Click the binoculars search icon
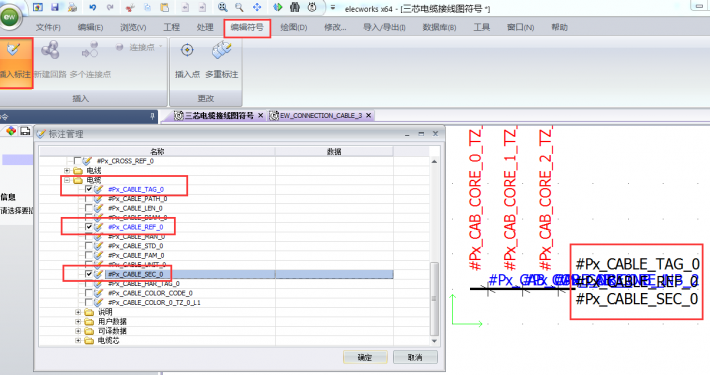 pos(295,7)
